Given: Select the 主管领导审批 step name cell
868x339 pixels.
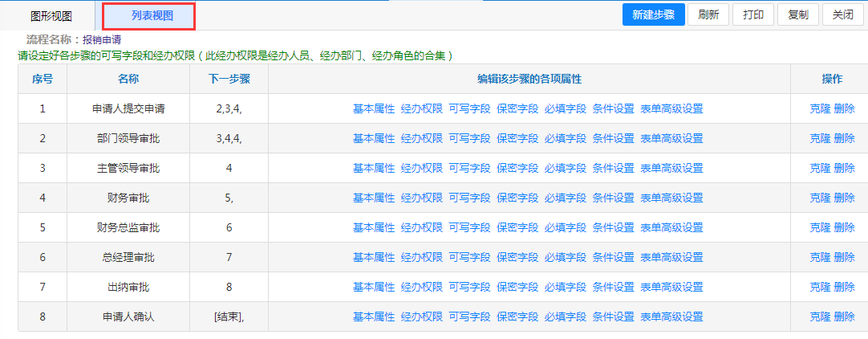Looking at the screenshot, I should pos(128,169).
